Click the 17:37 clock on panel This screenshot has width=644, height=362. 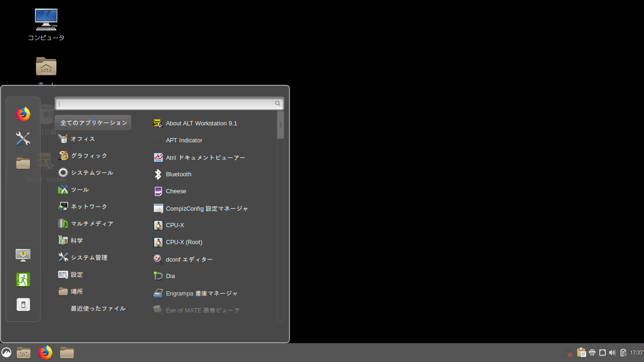pyautogui.click(x=636, y=353)
